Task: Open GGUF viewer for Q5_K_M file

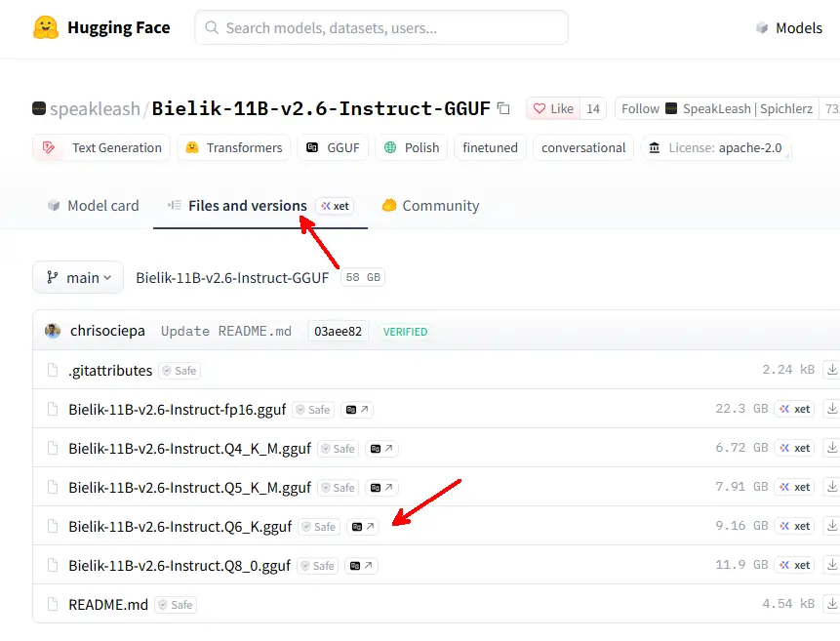Action: tap(382, 488)
